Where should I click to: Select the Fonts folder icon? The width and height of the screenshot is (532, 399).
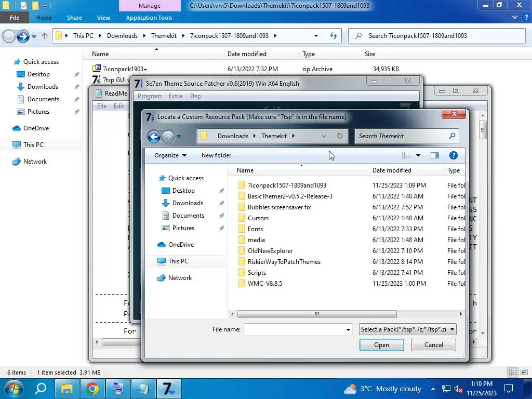click(242, 229)
